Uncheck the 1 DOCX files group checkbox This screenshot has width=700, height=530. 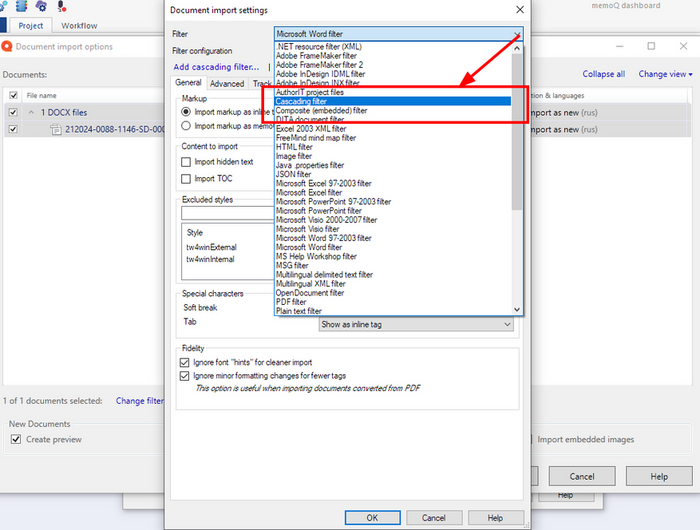[x=13, y=112]
